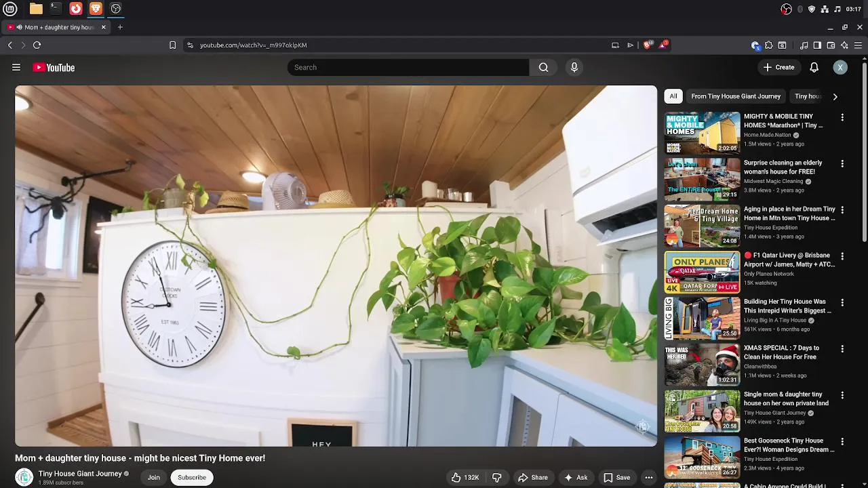Open Brave Shields lion icon
The image size is (868, 488).
[x=648, y=45]
